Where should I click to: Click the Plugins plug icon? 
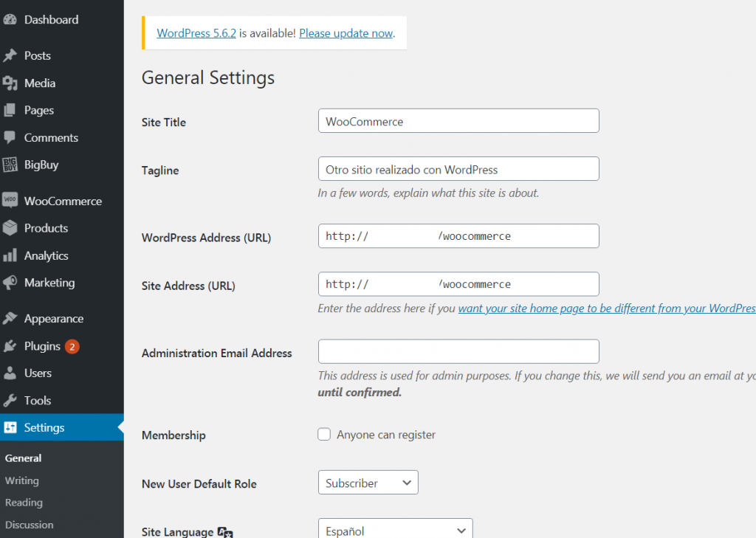[x=10, y=346]
